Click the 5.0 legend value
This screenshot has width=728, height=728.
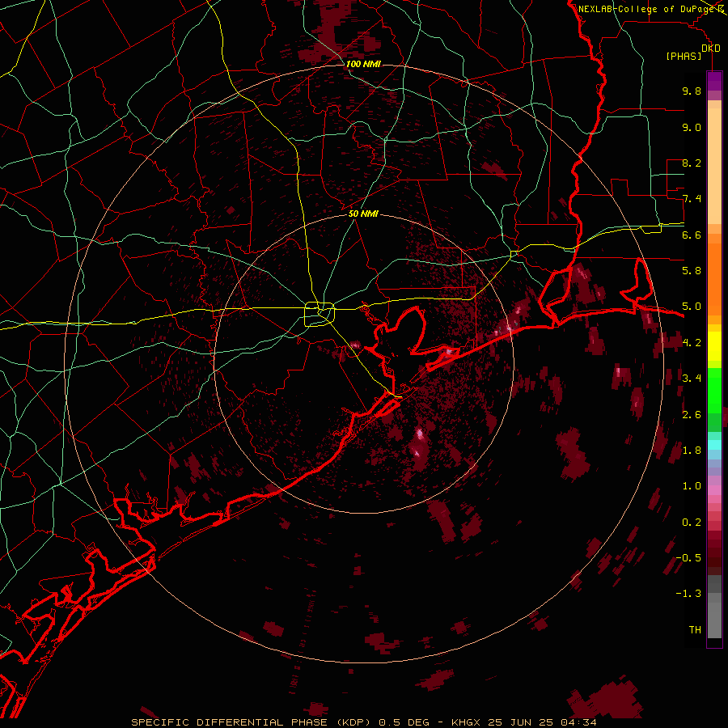click(x=692, y=307)
